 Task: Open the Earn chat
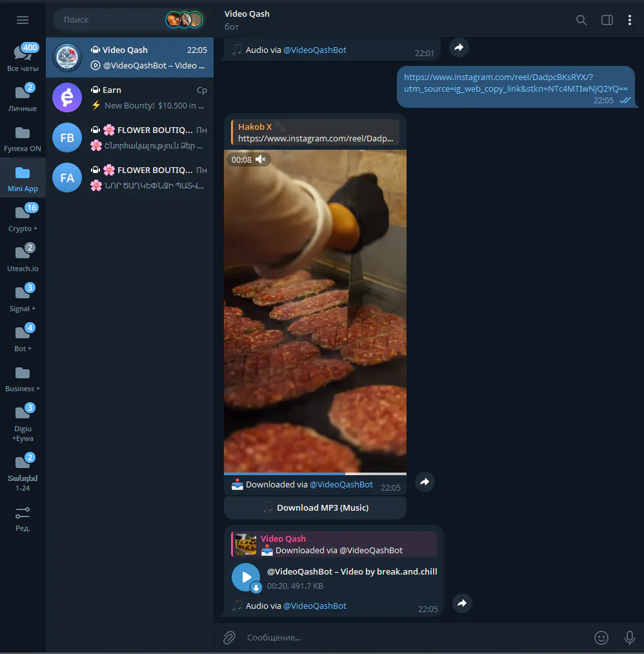[x=130, y=97]
